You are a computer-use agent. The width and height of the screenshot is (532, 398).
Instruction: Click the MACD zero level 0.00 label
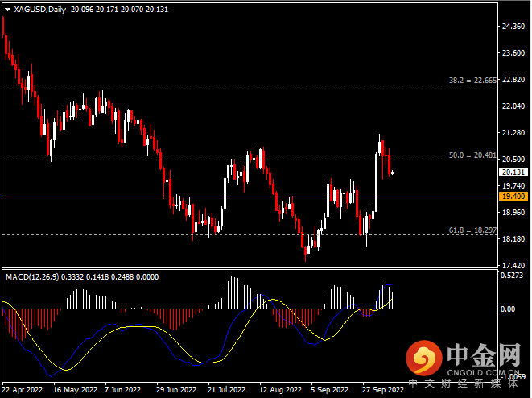tap(508, 309)
